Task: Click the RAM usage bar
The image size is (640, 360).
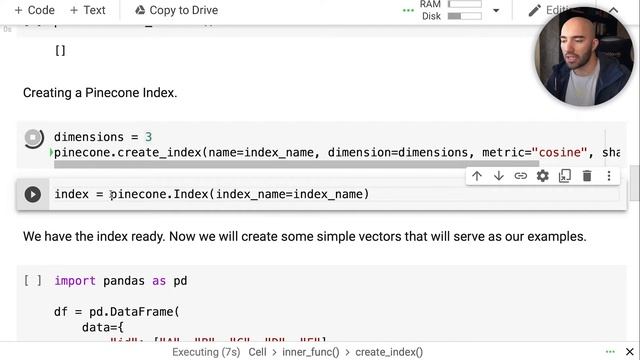Action: [x=465, y=4]
